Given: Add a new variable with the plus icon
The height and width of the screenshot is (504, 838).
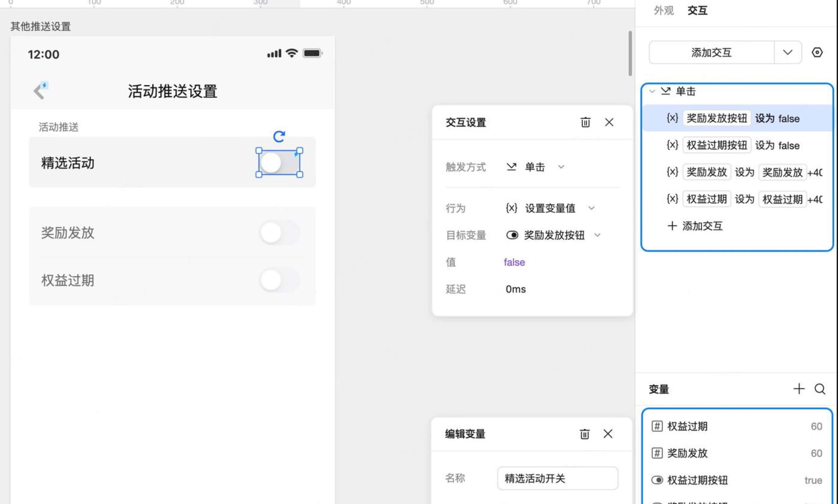Looking at the screenshot, I should (x=798, y=389).
